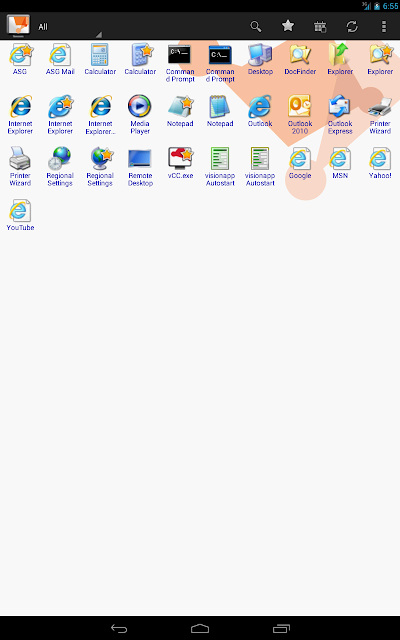The image size is (400, 640).
Task: Open the Outlook 2010 application
Action: pos(300,115)
